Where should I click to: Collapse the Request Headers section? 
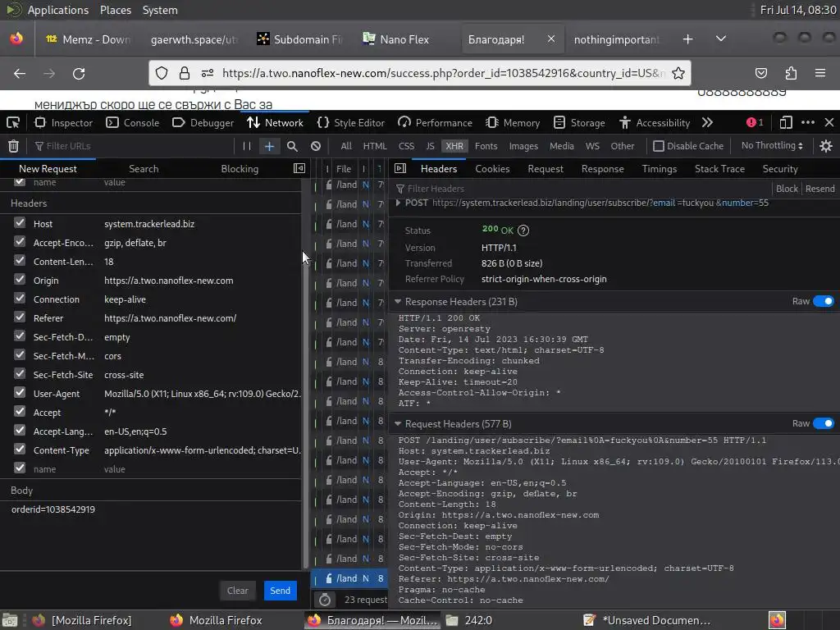tap(398, 424)
